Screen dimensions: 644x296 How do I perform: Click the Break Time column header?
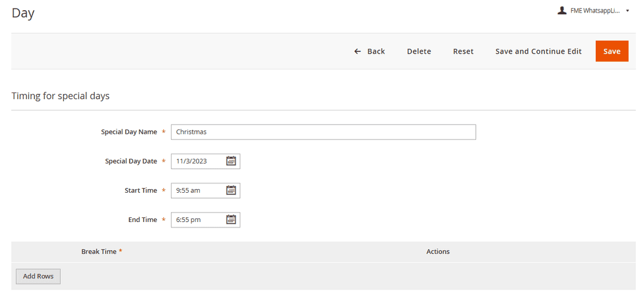(x=99, y=252)
